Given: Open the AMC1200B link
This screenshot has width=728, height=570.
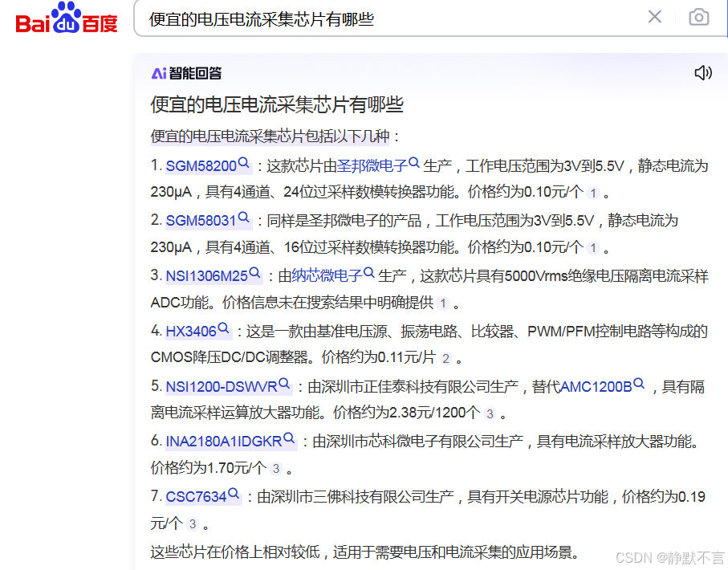Looking at the screenshot, I should pos(596,386).
